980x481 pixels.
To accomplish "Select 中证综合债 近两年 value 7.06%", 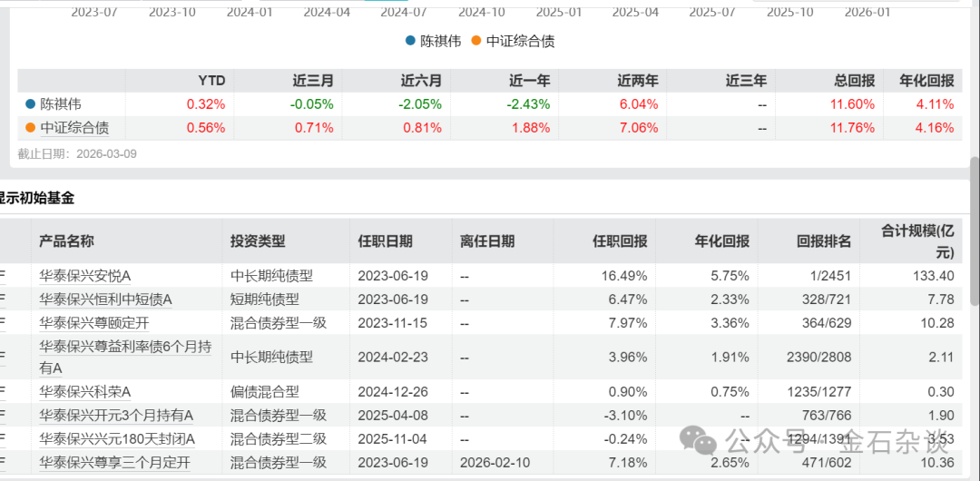I will (x=639, y=128).
